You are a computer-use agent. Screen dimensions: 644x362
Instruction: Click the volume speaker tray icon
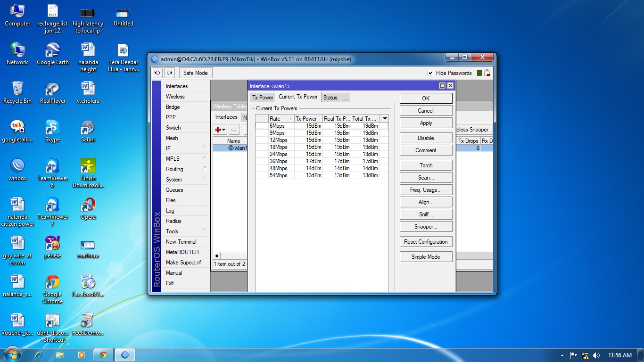coord(596,355)
